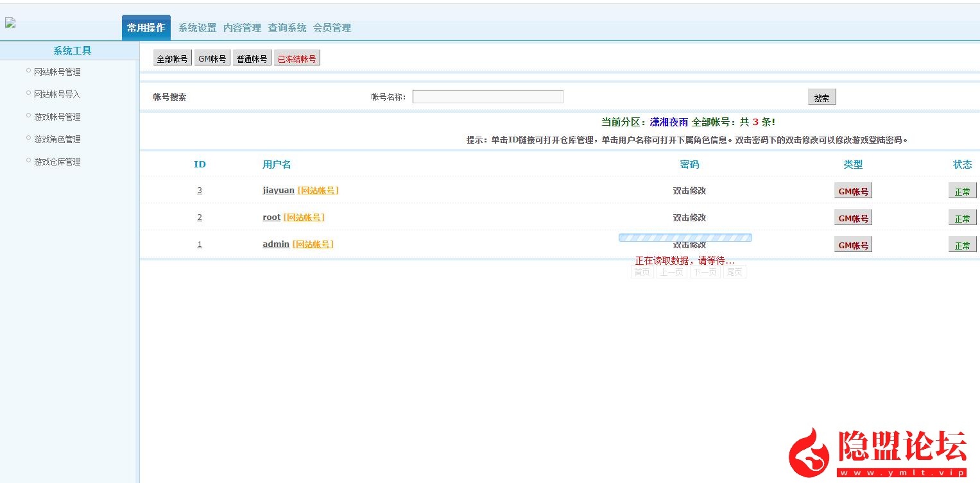Click 双击修改 in root row
The height and width of the screenshot is (483, 980).
point(689,217)
